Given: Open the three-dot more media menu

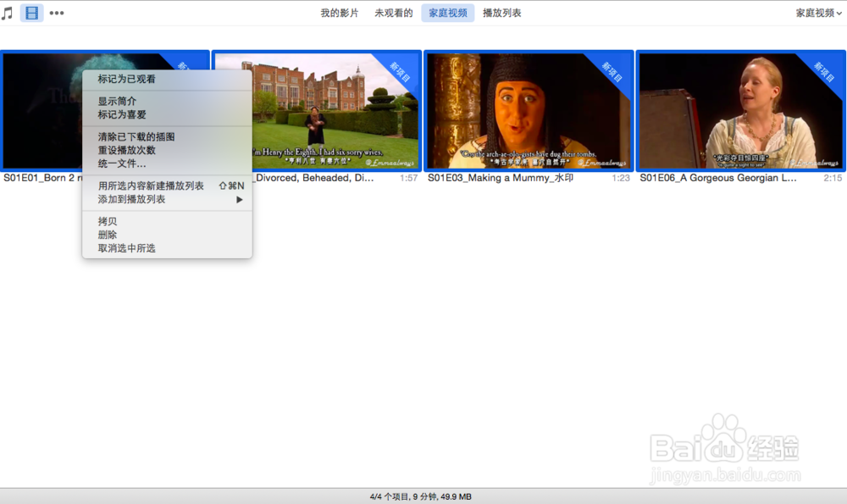Looking at the screenshot, I should (57, 13).
